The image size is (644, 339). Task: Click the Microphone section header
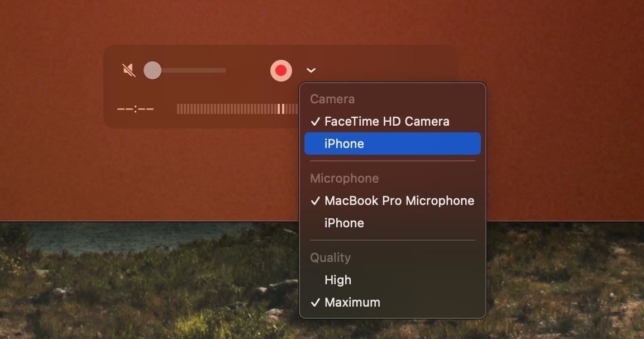click(344, 179)
